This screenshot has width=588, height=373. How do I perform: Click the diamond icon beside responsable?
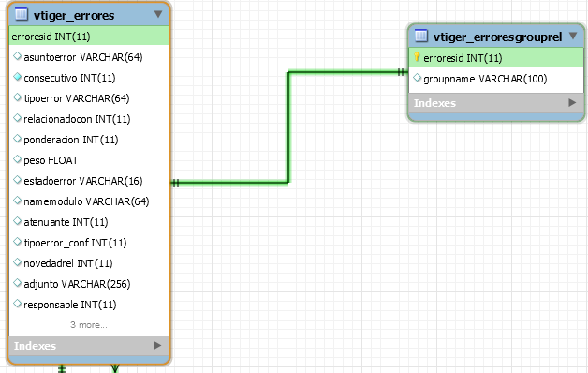tap(17, 304)
